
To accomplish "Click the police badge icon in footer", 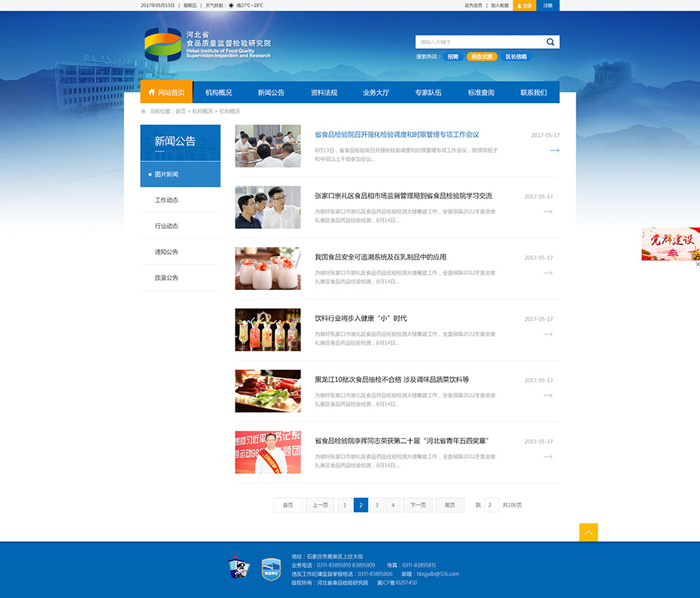I will 238,569.
